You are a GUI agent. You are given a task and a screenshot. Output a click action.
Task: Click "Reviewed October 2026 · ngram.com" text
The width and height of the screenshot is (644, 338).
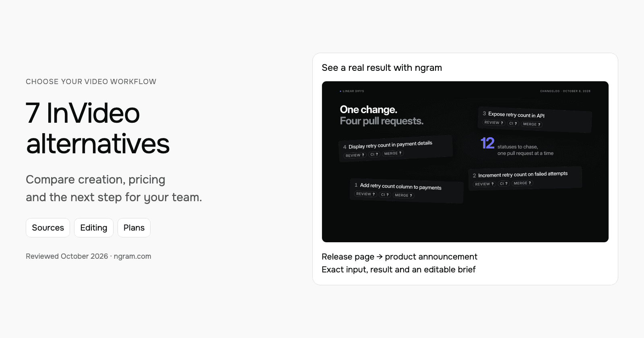coord(89,256)
